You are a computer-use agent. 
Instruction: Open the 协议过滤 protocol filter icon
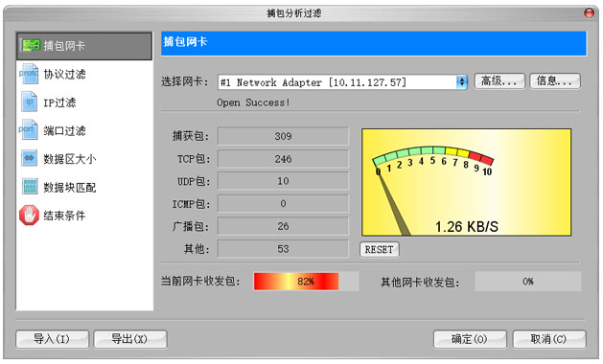(x=29, y=74)
